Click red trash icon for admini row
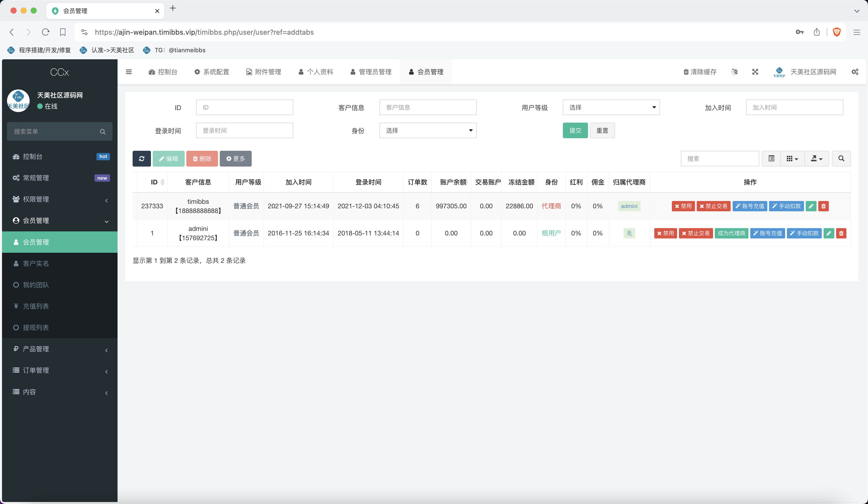Image resolution: width=868 pixels, height=504 pixels. point(841,233)
